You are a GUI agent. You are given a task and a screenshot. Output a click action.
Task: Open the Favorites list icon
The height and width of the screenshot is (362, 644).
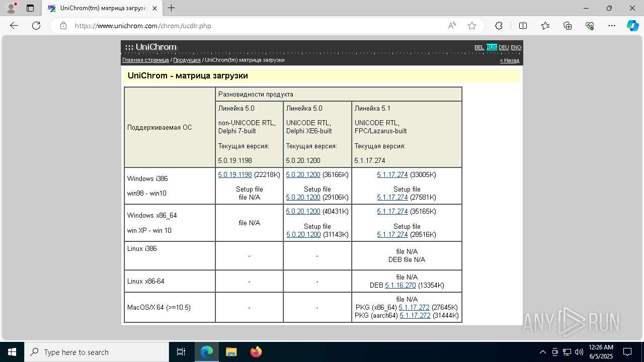point(545,26)
